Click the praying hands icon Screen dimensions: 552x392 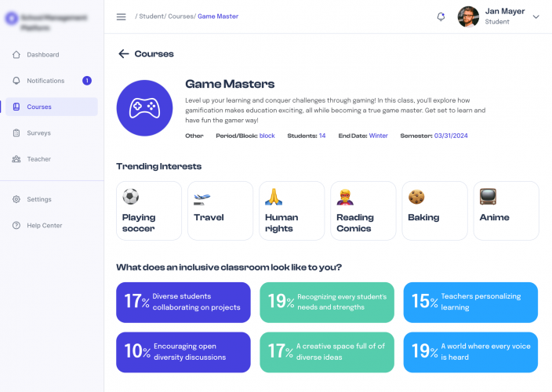274,197
